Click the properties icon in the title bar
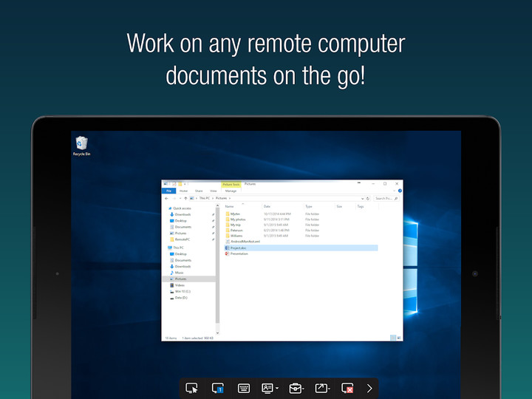This screenshot has width=532, height=399. [x=174, y=184]
